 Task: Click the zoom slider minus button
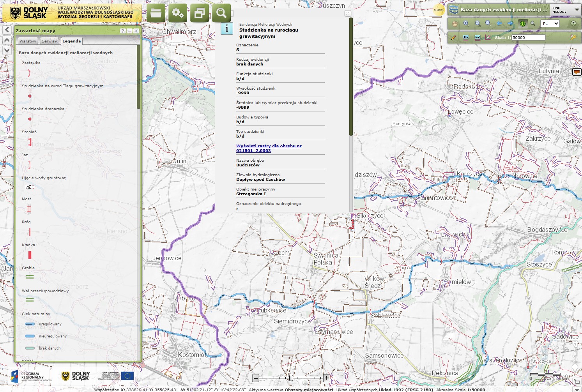[x=256, y=378]
